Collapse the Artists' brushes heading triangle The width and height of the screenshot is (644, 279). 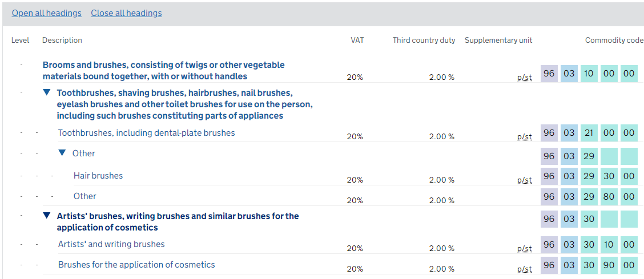[47, 216]
